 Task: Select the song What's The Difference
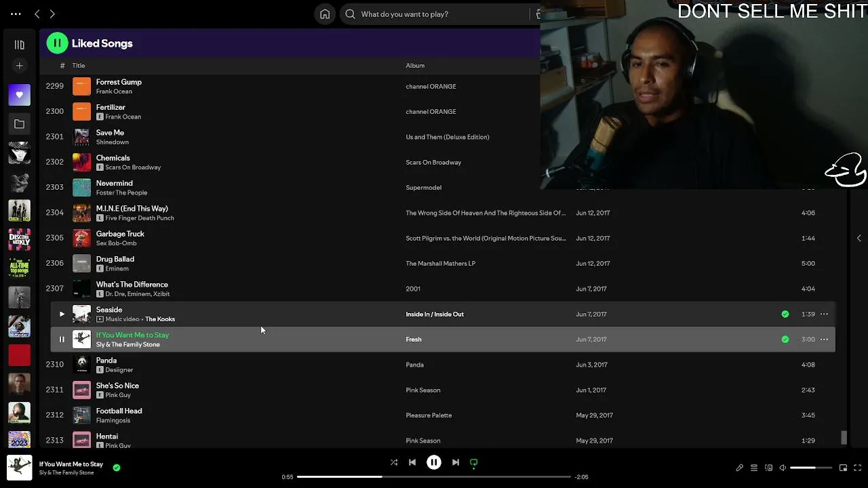132,285
